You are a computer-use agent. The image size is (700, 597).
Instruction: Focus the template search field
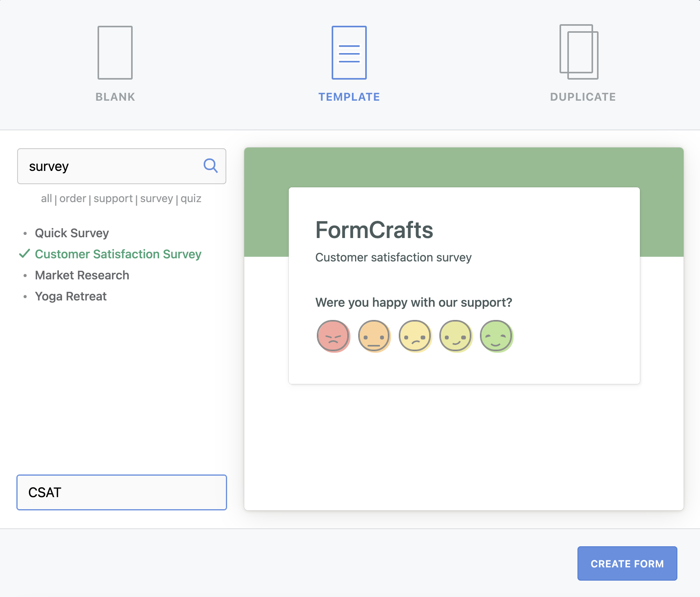click(x=122, y=166)
